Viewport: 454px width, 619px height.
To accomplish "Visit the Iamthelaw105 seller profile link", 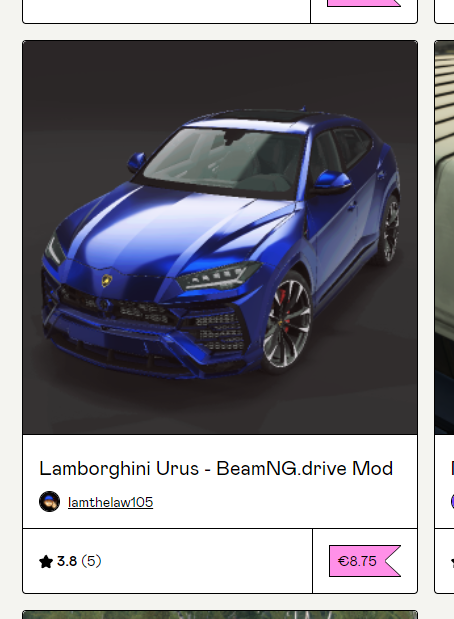I will point(110,502).
